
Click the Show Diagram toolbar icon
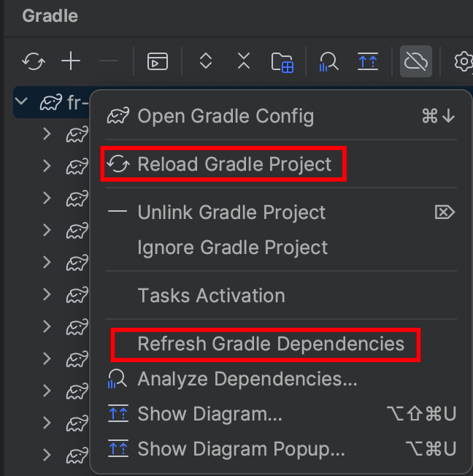click(x=367, y=61)
